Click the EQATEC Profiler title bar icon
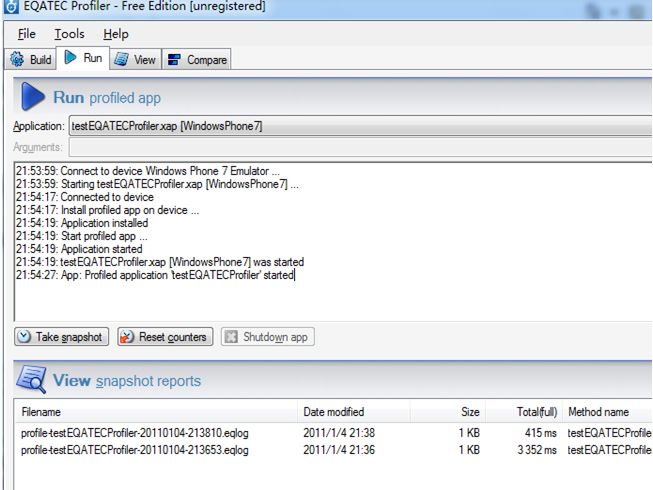The image size is (653, 490). pos(11,6)
